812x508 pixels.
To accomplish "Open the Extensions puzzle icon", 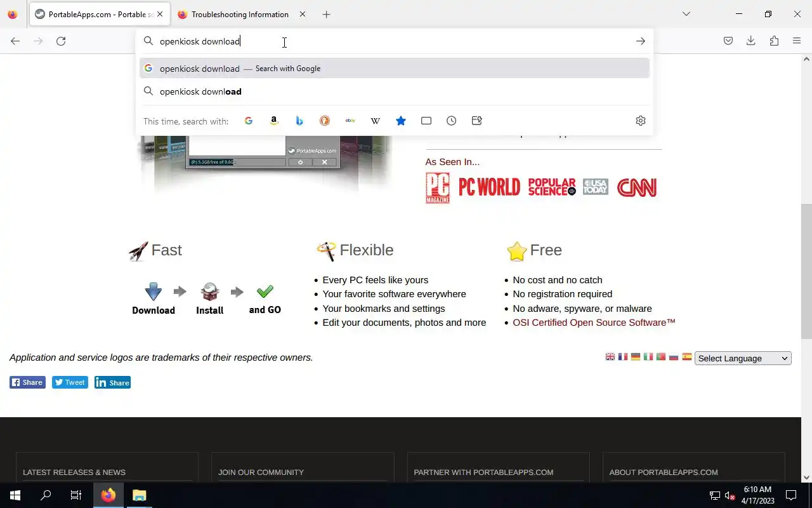I will (774, 41).
